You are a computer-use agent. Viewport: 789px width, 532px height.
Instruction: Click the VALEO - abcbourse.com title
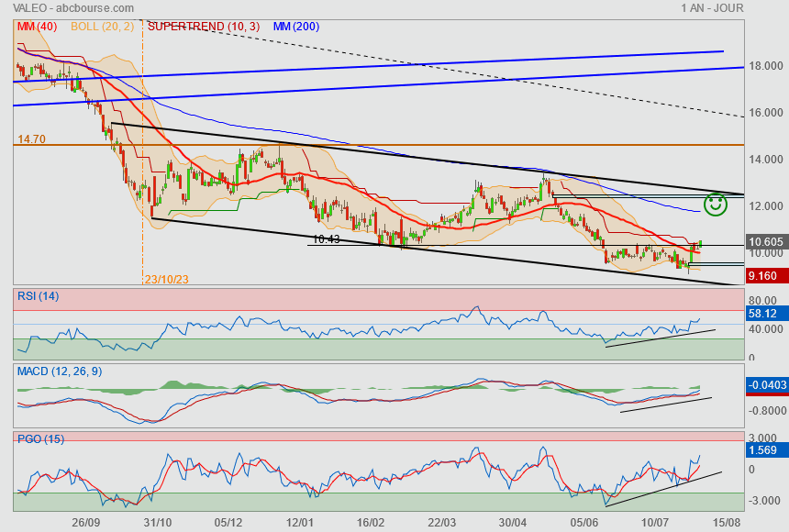click(73, 8)
